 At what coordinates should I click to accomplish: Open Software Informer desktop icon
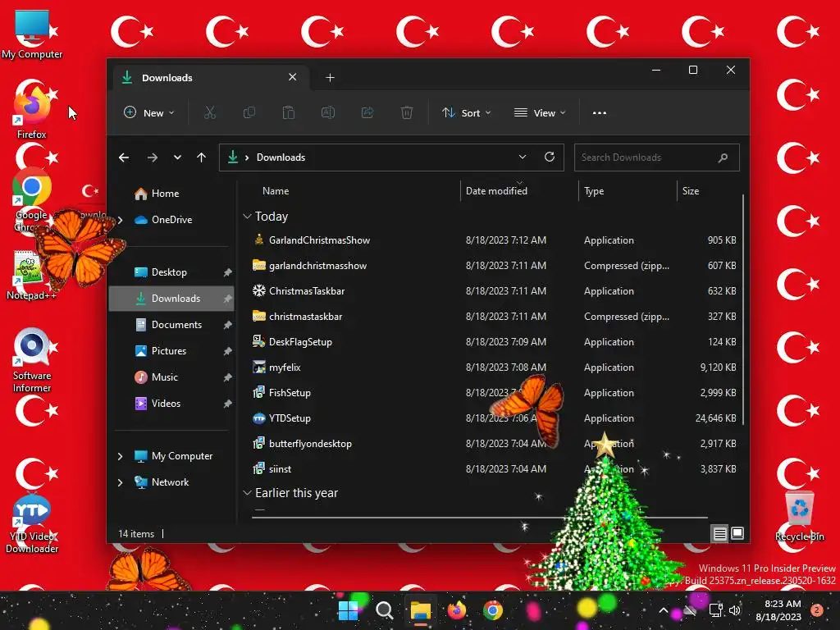[32, 360]
